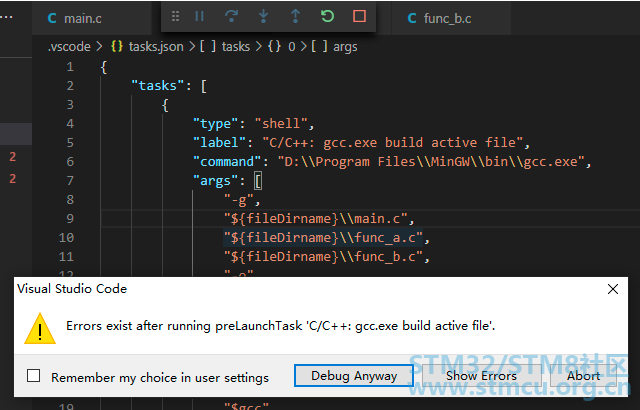640x410 pixels.
Task: Pause the debug session
Action: [200, 17]
